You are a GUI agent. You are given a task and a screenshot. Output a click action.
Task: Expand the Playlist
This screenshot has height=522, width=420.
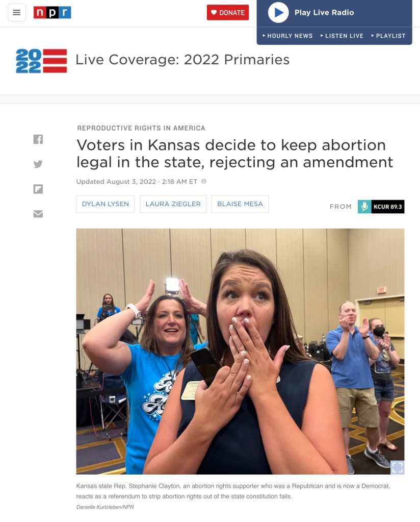pos(388,36)
